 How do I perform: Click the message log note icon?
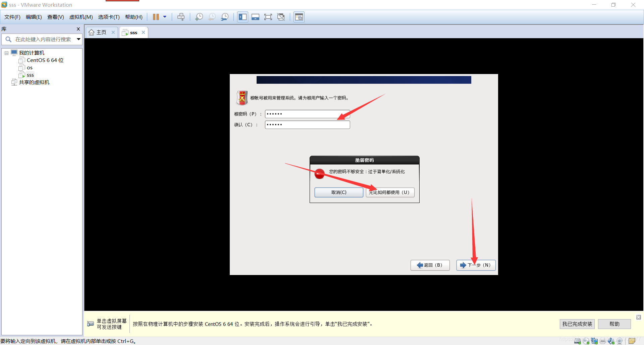632,341
